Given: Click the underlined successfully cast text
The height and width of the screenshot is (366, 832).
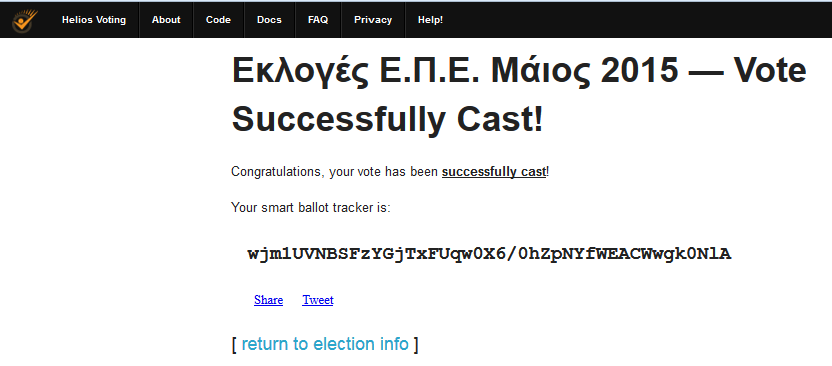Looking at the screenshot, I should pyautogui.click(x=493, y=172).
